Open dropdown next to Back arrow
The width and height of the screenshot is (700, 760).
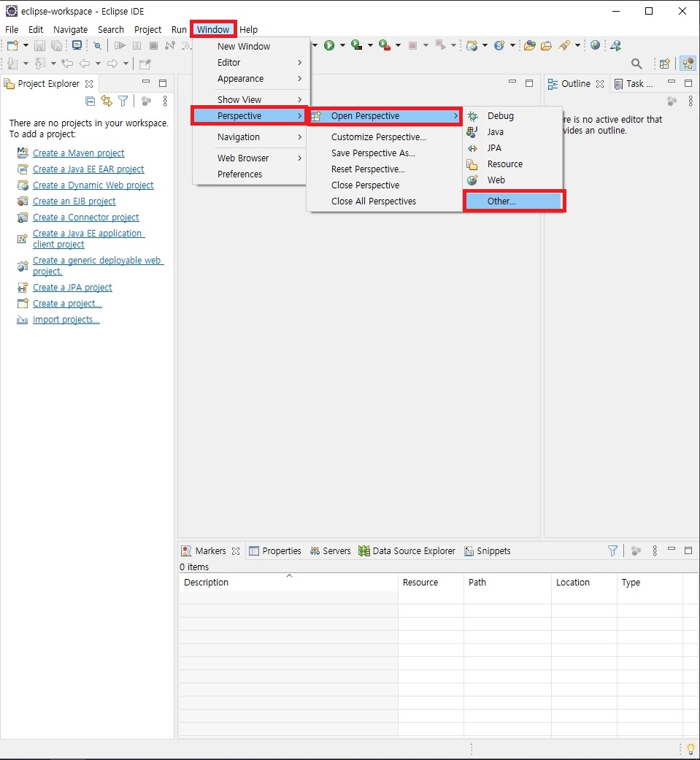point(98,64)
